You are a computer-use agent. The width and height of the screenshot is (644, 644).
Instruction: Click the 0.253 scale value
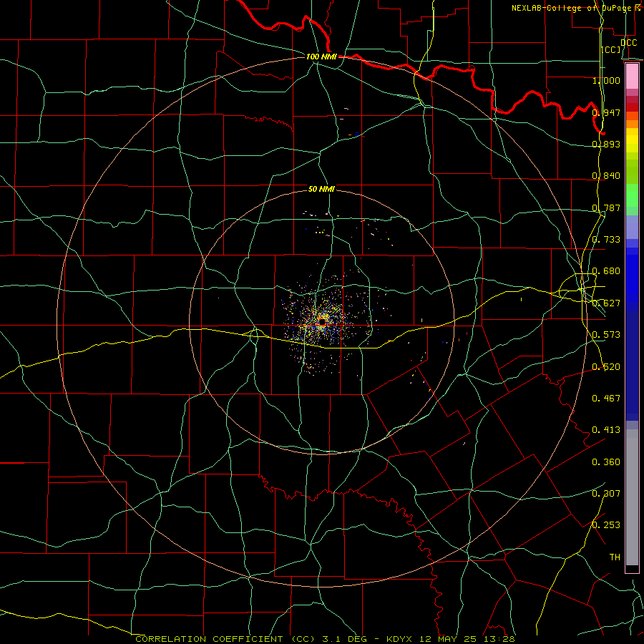point(606,525)
